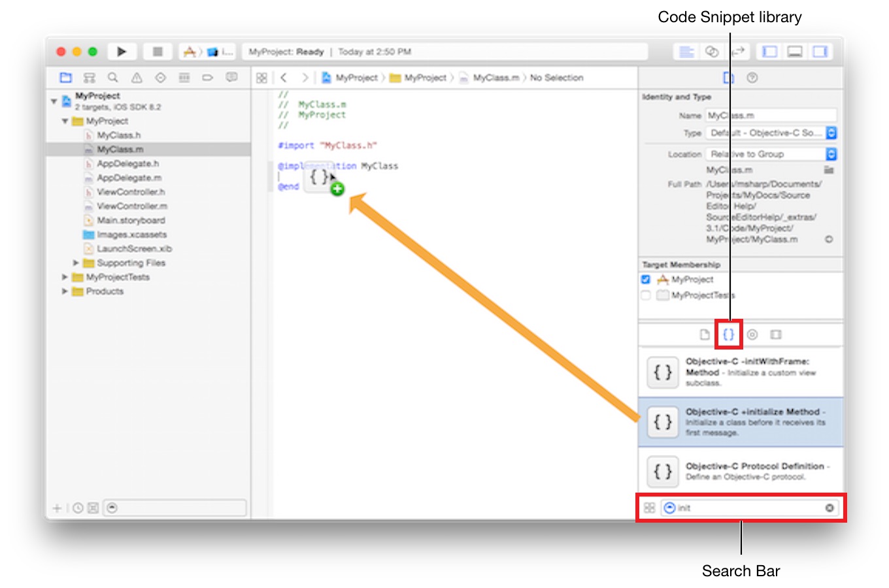Select MyClass.m in the navigator
889x588 pixels.
click(148, 150)
